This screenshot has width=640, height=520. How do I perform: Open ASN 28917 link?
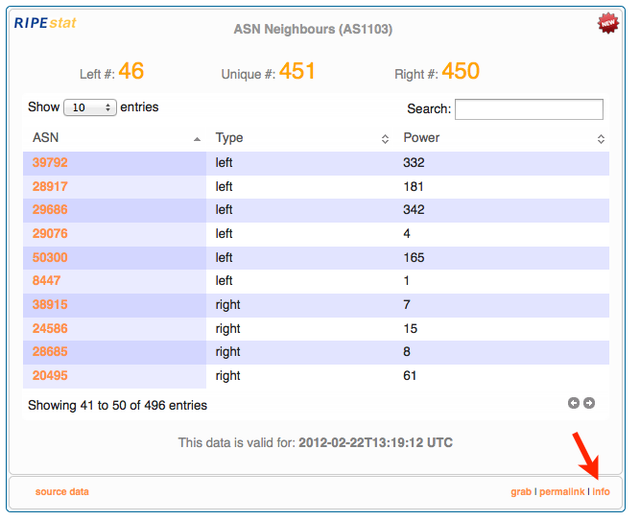[50, 187]
